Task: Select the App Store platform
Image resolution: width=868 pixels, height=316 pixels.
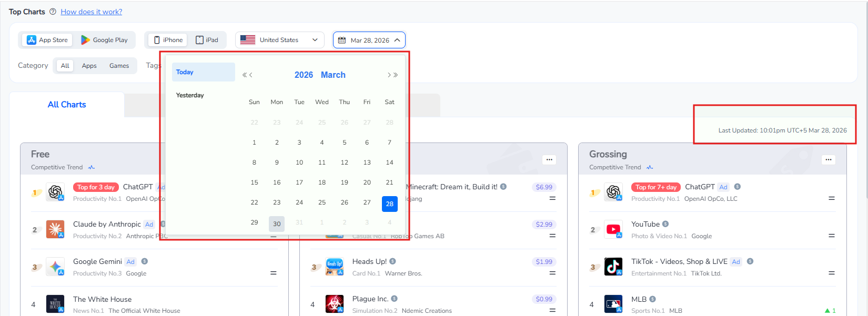Action: 47,40
